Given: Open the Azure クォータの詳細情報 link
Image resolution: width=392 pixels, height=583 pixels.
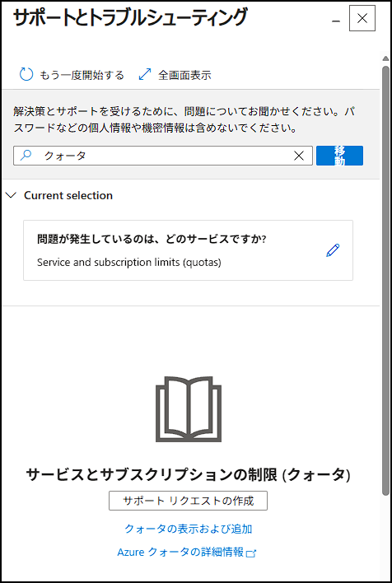Looking at the screenshot, I should (x=180, y=552).
